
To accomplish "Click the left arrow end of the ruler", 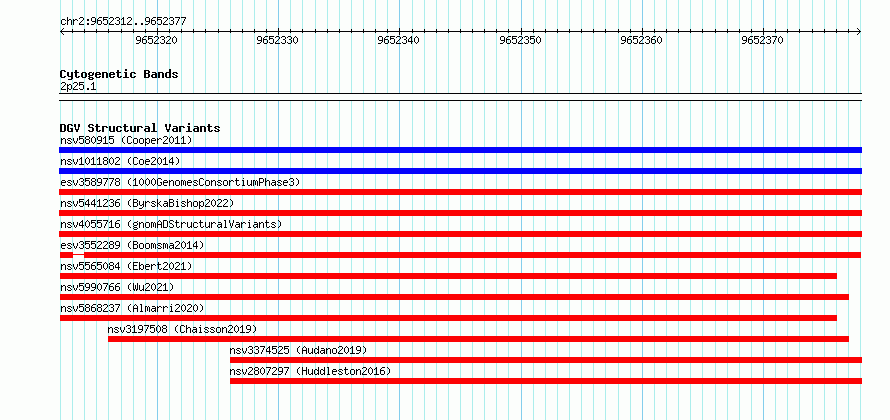I will tap(62, 32).
